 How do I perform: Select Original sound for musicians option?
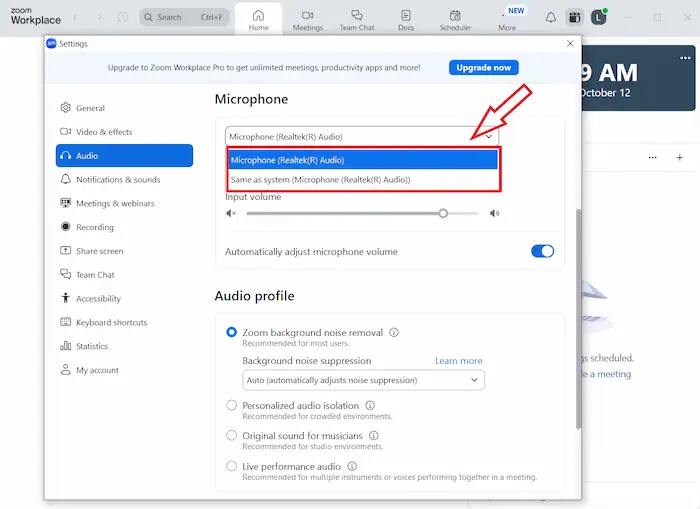click(232, 436)
